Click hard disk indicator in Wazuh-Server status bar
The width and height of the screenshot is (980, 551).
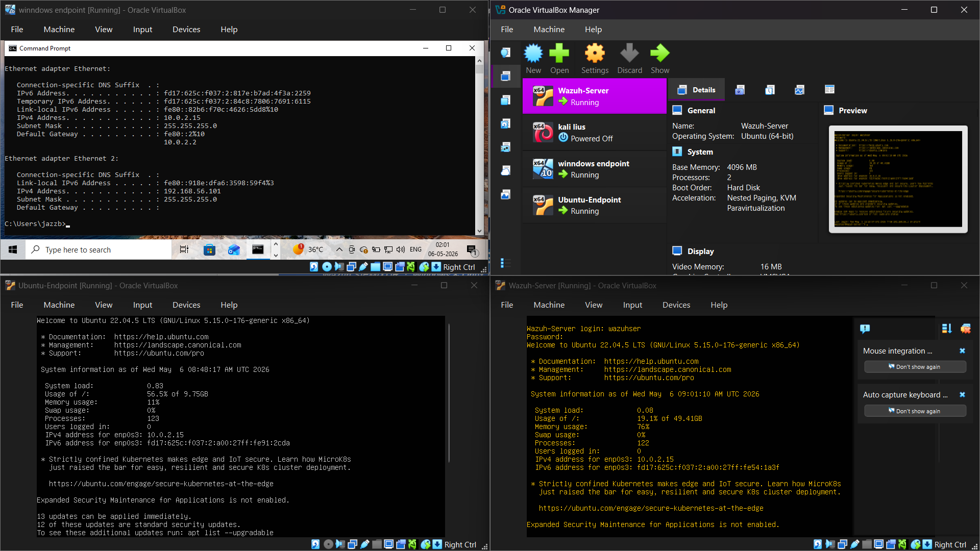tap(818, 544)
